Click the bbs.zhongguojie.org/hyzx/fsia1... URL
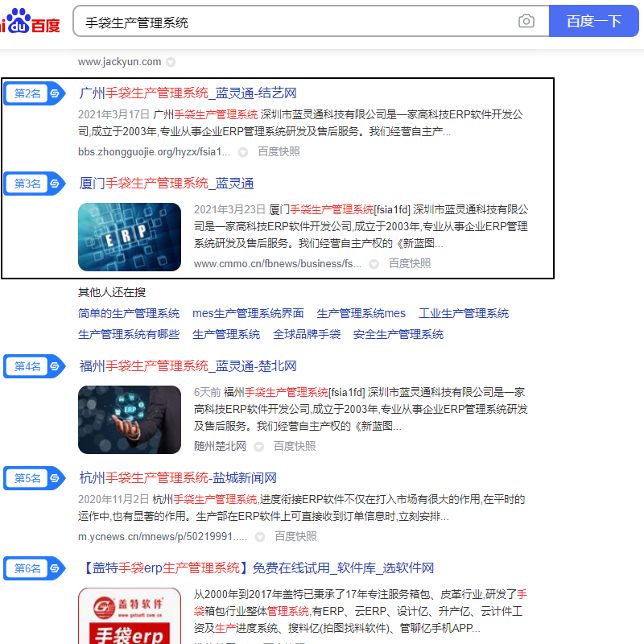 point(154,152)
